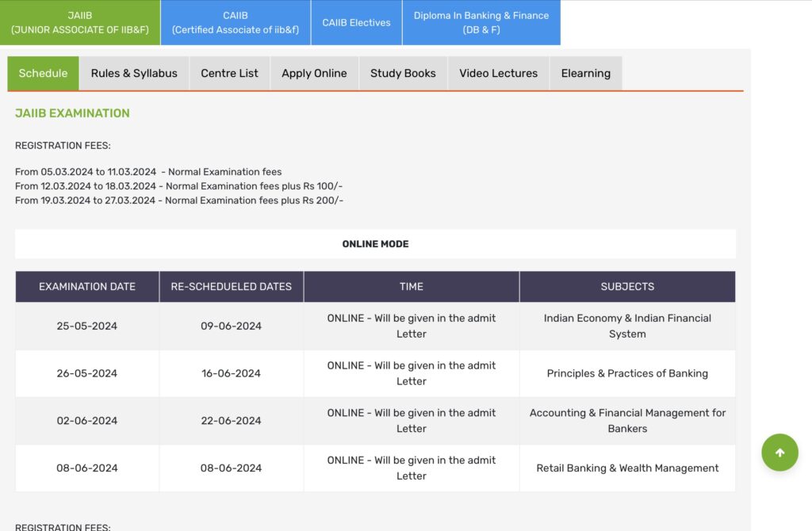Open the CAIIB (Certified Associate of iib&f) tab
This screenshot has width=812, height=531.
coord(236,22)
